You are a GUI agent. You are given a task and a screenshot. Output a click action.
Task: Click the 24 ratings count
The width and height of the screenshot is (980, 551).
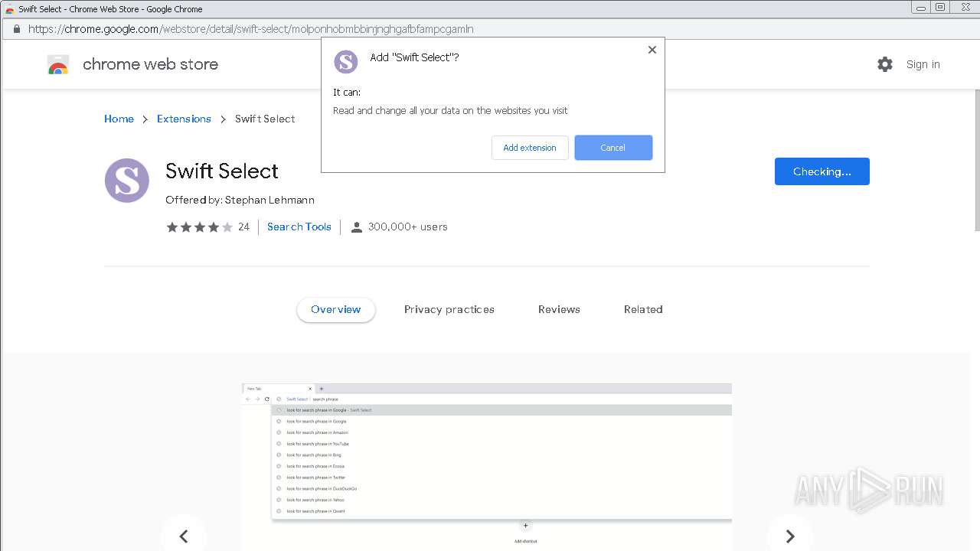pyautogui.click(x=243, y=227)
